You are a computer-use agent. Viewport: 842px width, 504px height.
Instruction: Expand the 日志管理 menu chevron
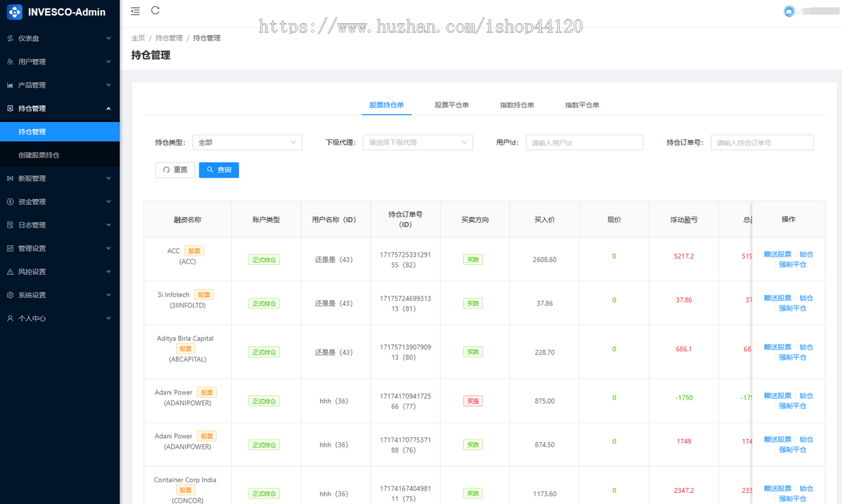click(x=109, y=225)
